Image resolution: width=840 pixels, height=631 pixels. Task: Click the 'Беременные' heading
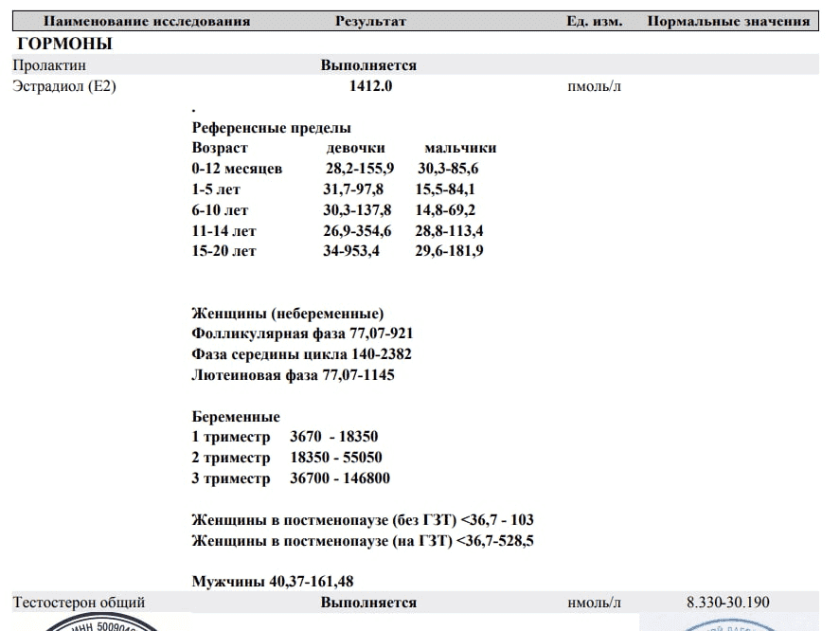pyautogui.click(x=236, y=417)
